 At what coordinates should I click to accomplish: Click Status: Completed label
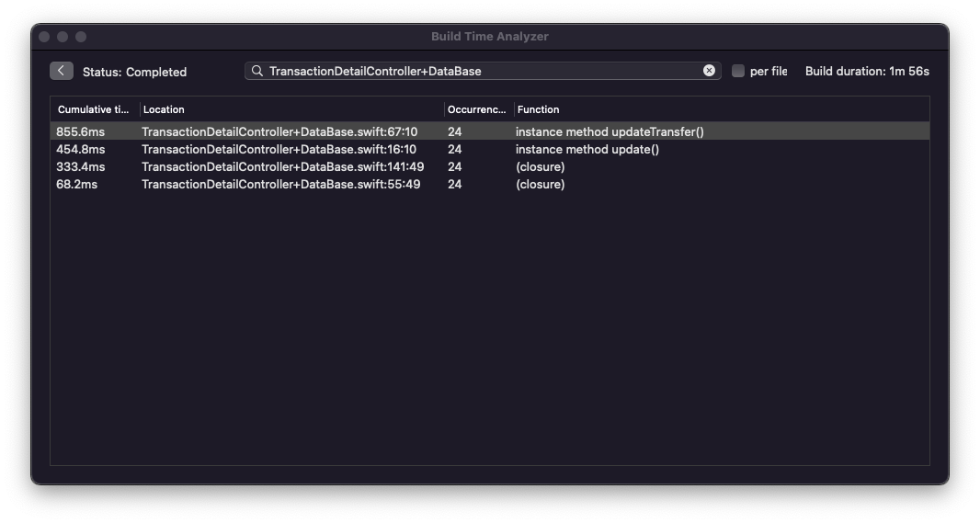pyautogui.click(x=134, y=72)
